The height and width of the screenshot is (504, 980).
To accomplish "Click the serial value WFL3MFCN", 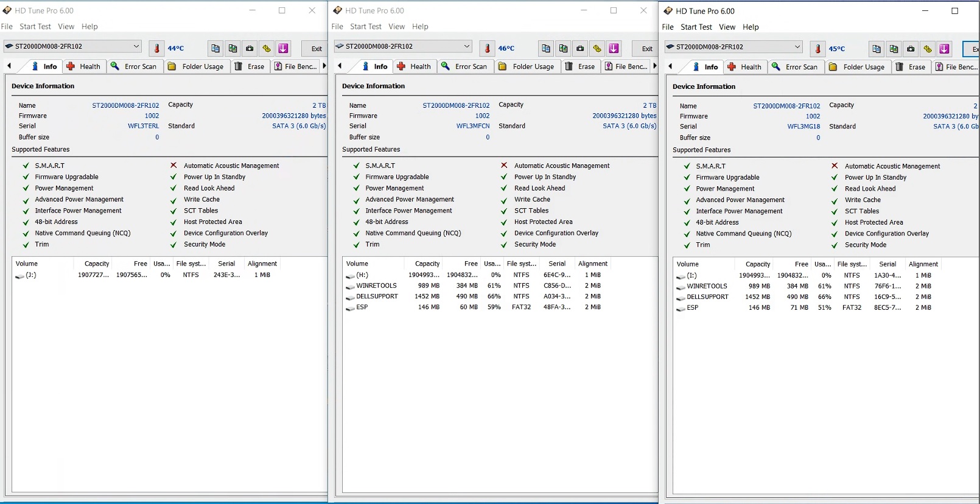I will 473,126.
